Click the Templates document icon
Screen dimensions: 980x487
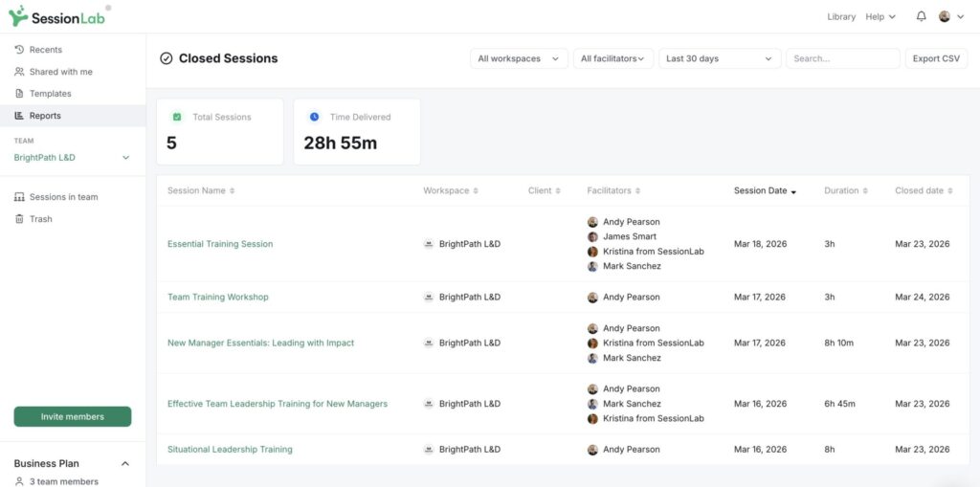pyautogui.click(x=19, y=94)
